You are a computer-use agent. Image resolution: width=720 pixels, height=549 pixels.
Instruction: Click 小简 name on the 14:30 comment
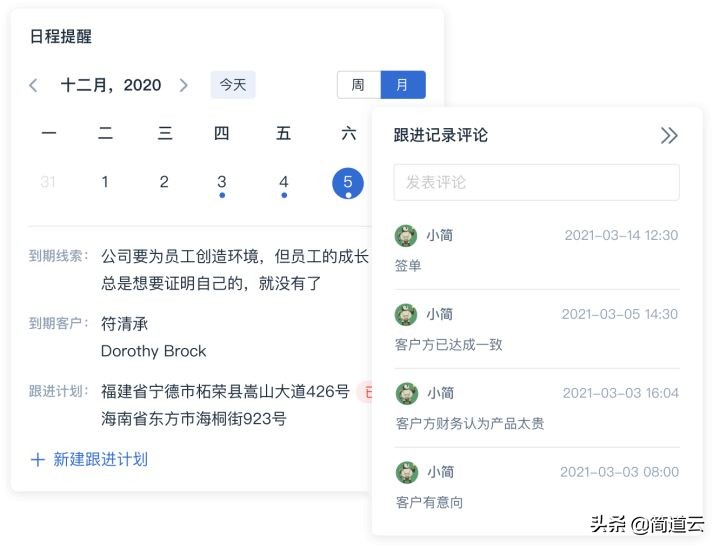click(439, 314)
